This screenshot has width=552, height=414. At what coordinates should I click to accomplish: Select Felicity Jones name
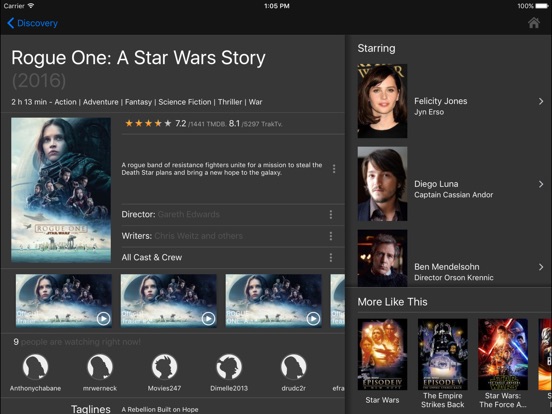pyautogui.click(x=441, y=101)
